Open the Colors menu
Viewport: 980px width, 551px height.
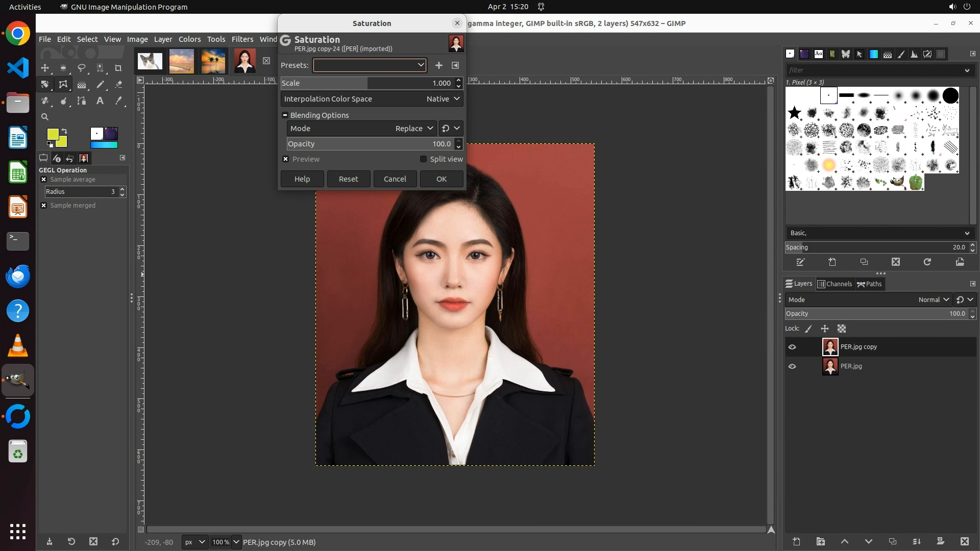(x=189, y=39)
